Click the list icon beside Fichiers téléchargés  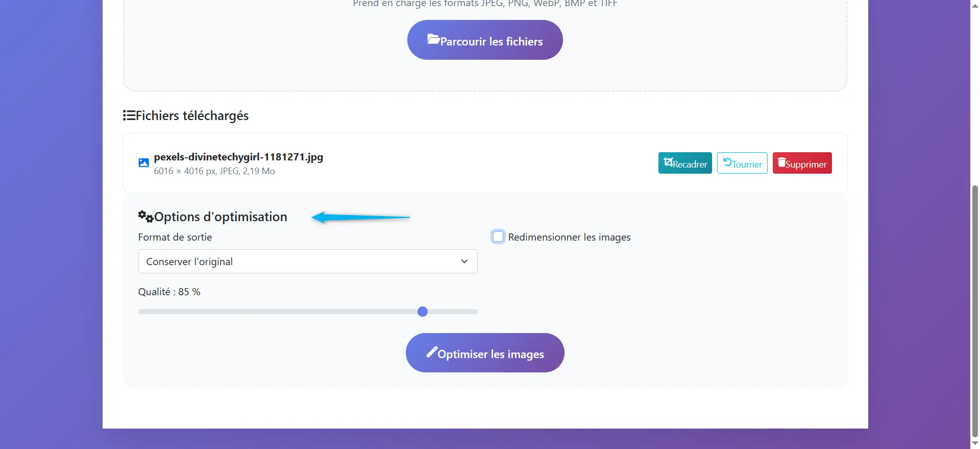click(x=129, y=115)
